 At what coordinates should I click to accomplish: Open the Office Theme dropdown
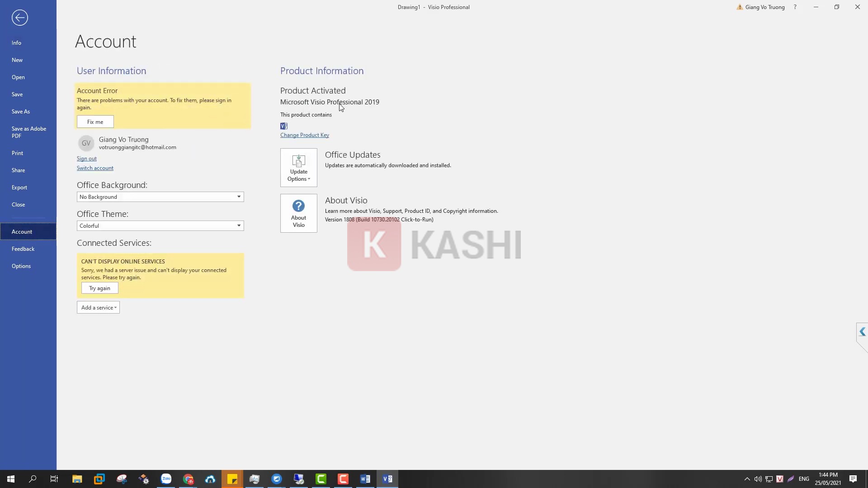[x=160, y=226]
